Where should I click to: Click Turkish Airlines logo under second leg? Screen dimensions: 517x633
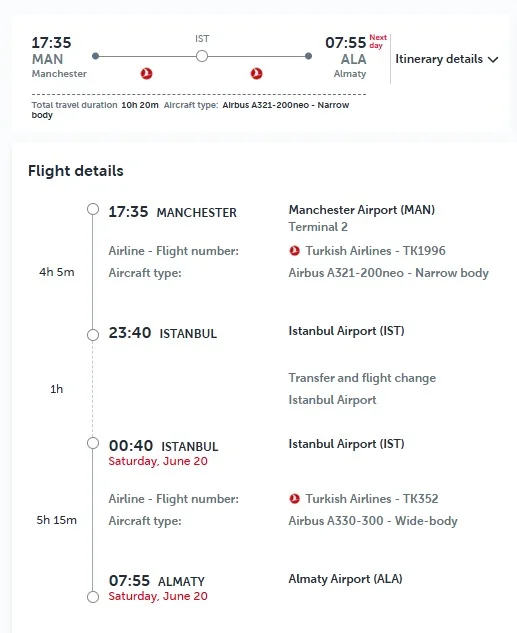point(256,73)
